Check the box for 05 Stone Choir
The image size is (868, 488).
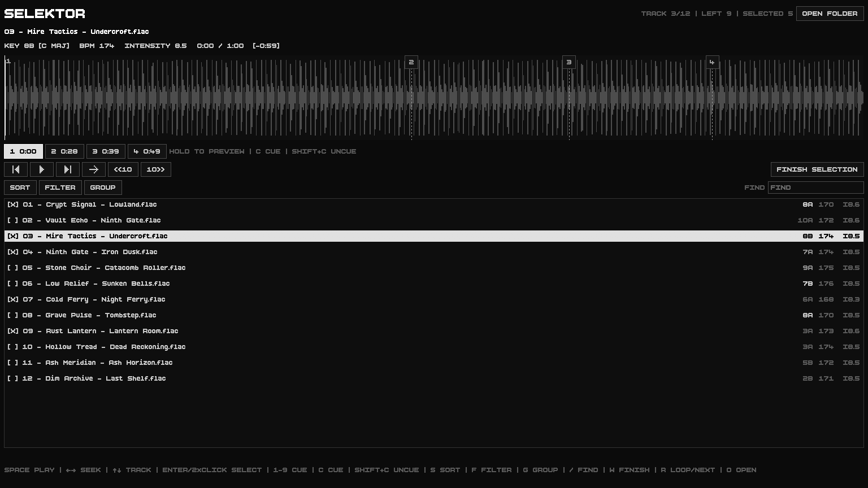12,268
